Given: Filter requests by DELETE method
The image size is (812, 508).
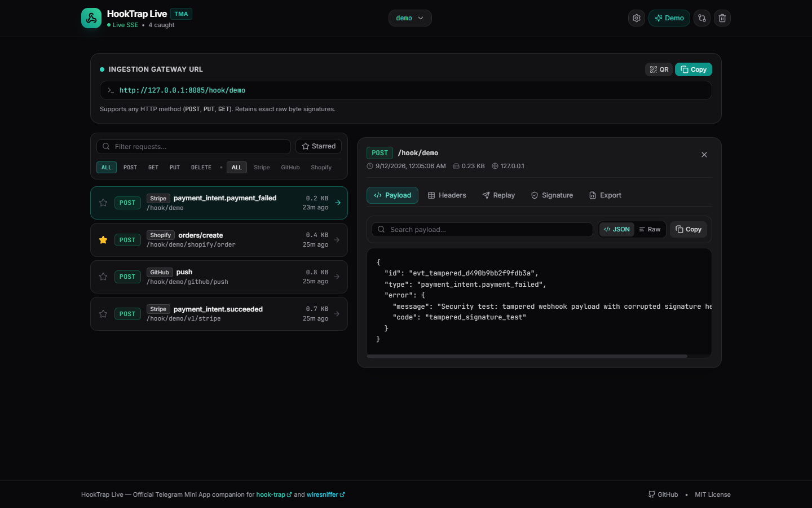Looking at the screenshot, I should [x=201, y=168].
